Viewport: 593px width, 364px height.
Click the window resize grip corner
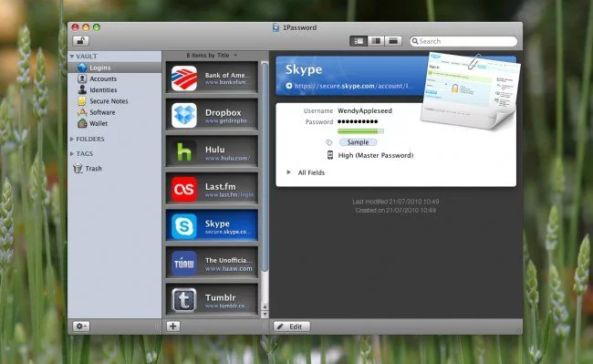[x=519, y=330]
